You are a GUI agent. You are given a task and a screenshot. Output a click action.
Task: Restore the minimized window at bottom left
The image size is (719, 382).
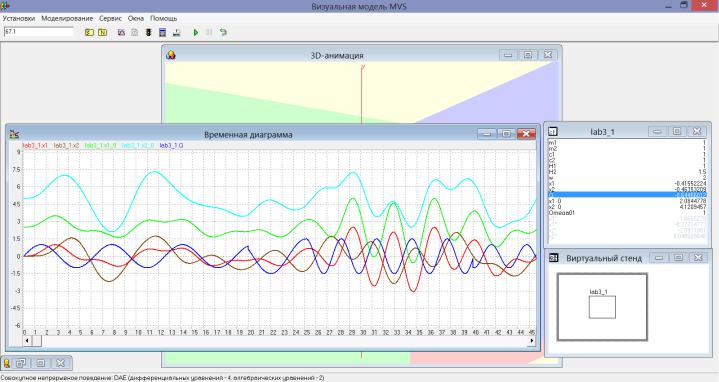coord(21,363)
